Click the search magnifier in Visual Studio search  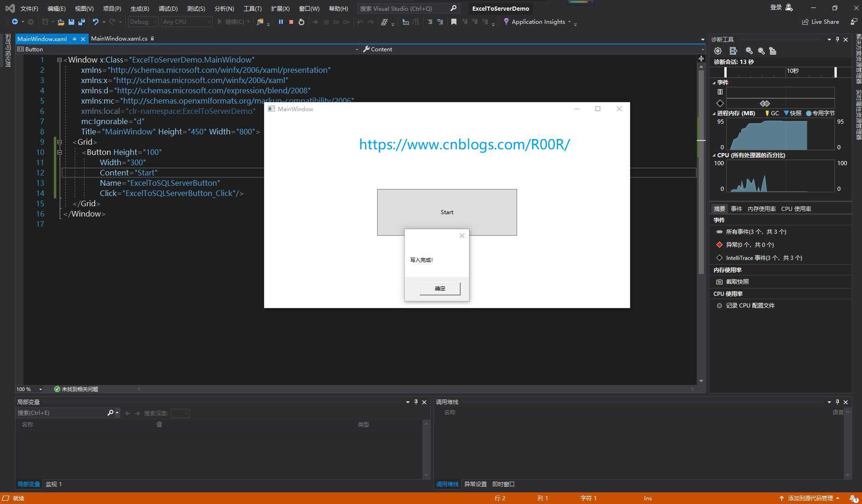click(453, 8)
